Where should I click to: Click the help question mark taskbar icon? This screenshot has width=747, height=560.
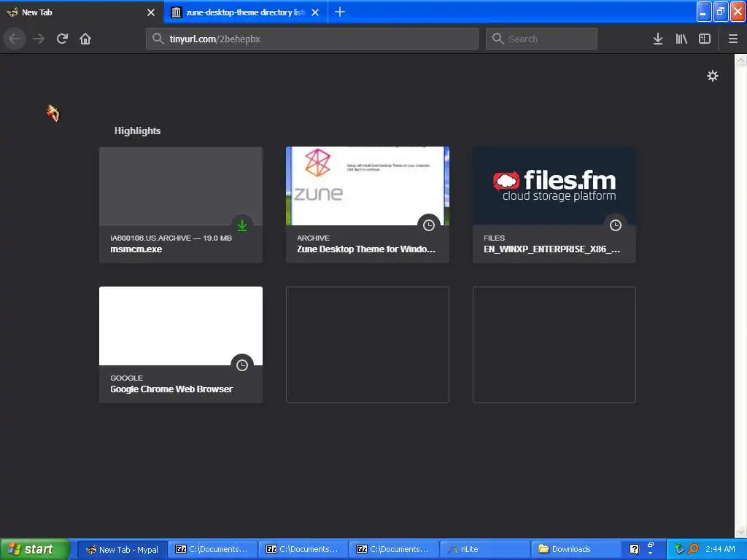[x=634, y=549]
